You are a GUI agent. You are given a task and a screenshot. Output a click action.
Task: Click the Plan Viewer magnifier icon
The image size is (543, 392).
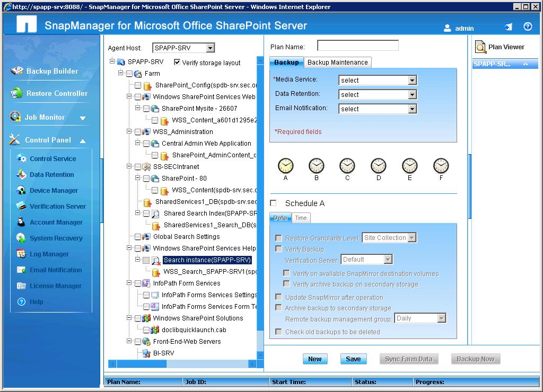[480, 47]
